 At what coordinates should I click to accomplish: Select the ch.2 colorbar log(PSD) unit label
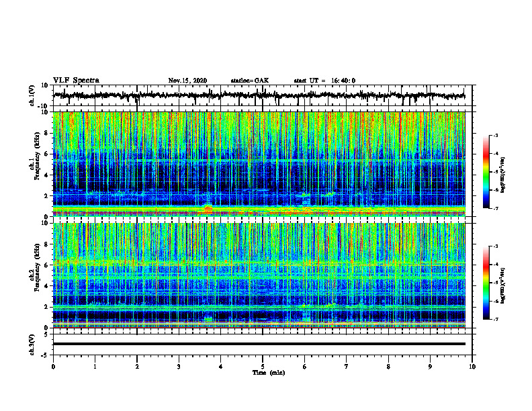point(503,285)
